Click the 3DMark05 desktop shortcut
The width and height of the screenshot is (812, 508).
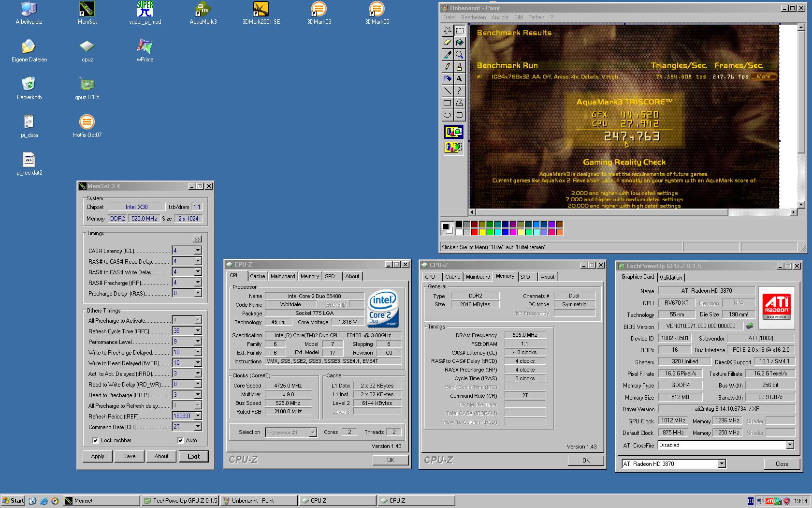(x=377, y=13)
